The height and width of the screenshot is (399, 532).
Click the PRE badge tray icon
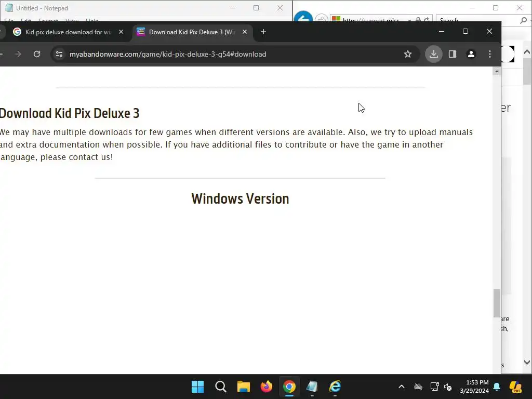[x=515, y=387]
